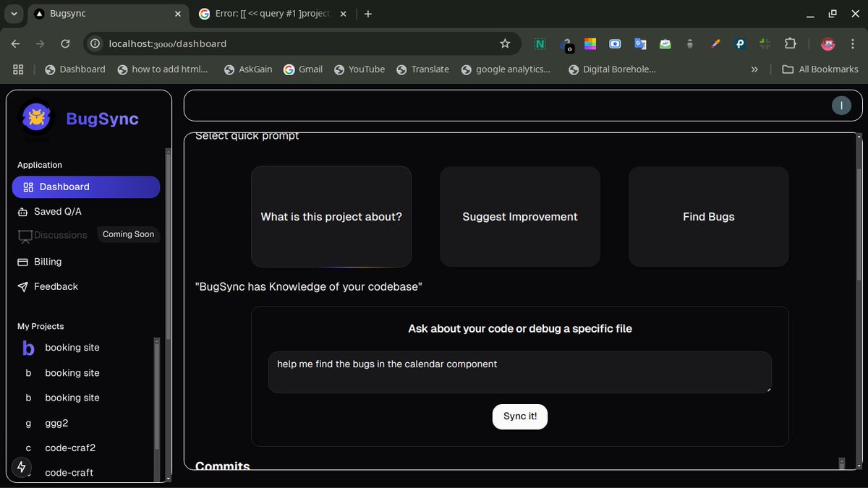Open the green checkmark mail extension
Viewport: 868px width, 488px height.
pyautogui.click(x=665, y=43)
